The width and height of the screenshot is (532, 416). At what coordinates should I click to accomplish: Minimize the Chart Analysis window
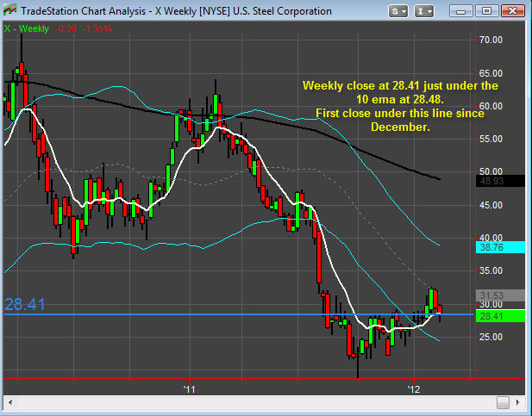point(460,11)
